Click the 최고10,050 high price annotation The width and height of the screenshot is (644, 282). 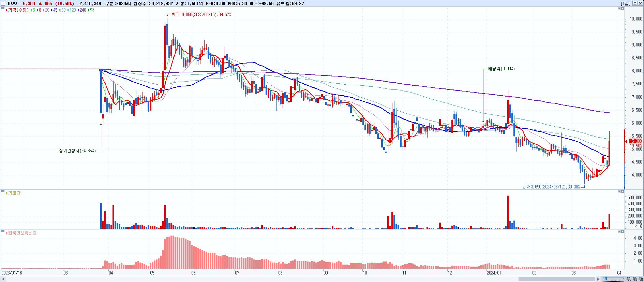[x=201, y=14]
